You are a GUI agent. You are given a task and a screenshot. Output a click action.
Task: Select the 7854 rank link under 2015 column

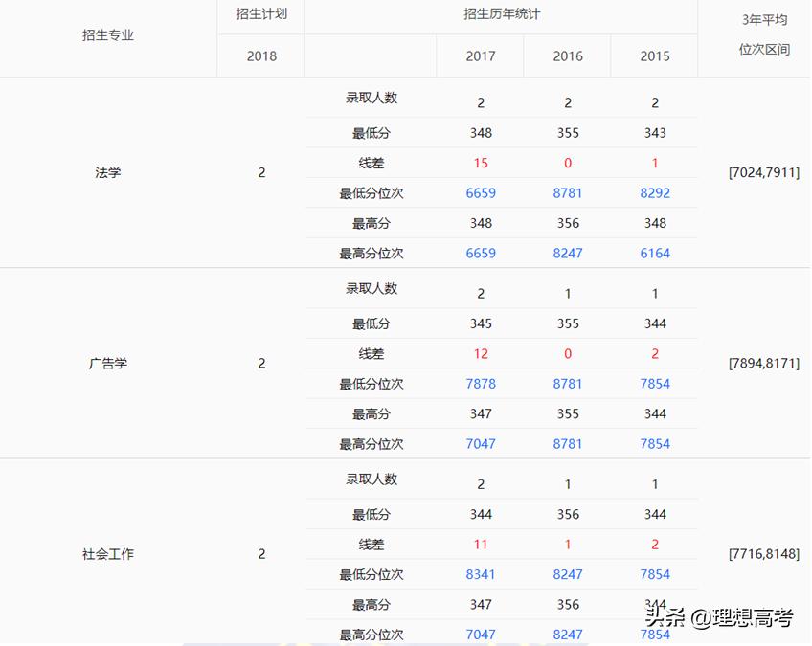coord(655,383)
